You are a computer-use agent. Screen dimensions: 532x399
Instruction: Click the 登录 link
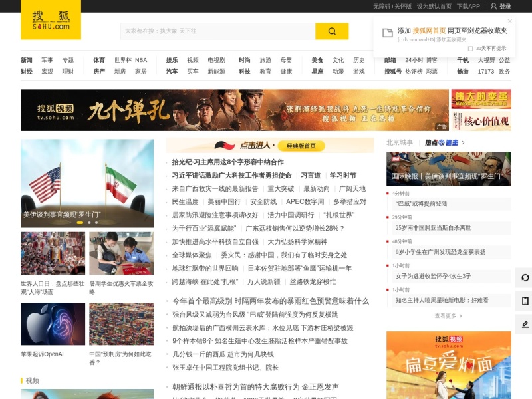[x=505, y=6]
